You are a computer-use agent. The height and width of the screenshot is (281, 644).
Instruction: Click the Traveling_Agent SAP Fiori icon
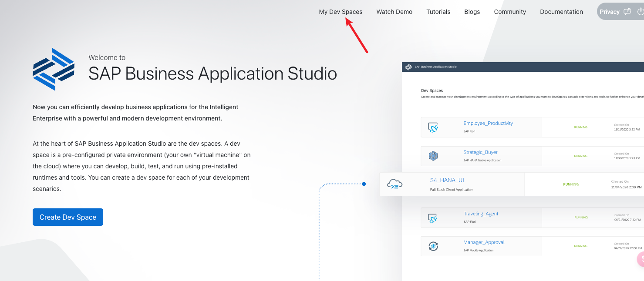433,217
